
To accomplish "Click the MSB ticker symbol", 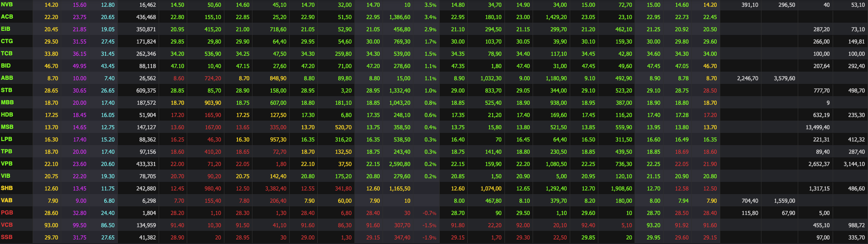I will (7, 127).
